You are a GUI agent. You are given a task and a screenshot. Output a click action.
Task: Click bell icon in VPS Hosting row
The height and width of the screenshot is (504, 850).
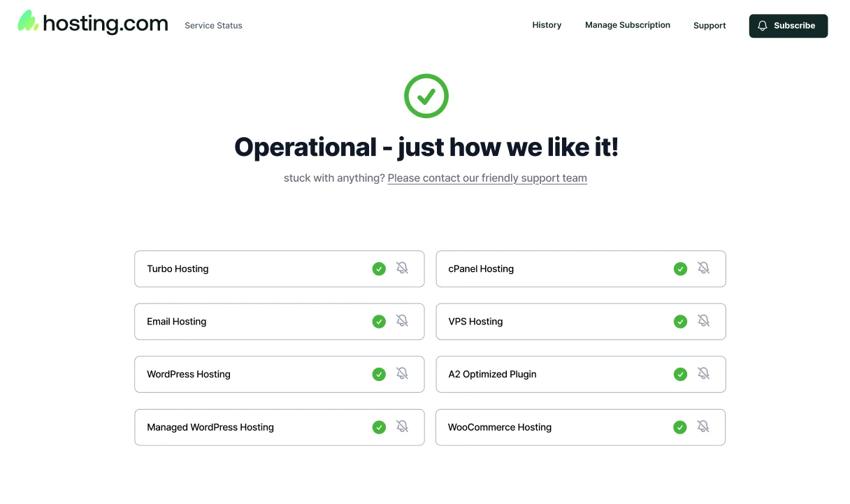tap(703, 321)
